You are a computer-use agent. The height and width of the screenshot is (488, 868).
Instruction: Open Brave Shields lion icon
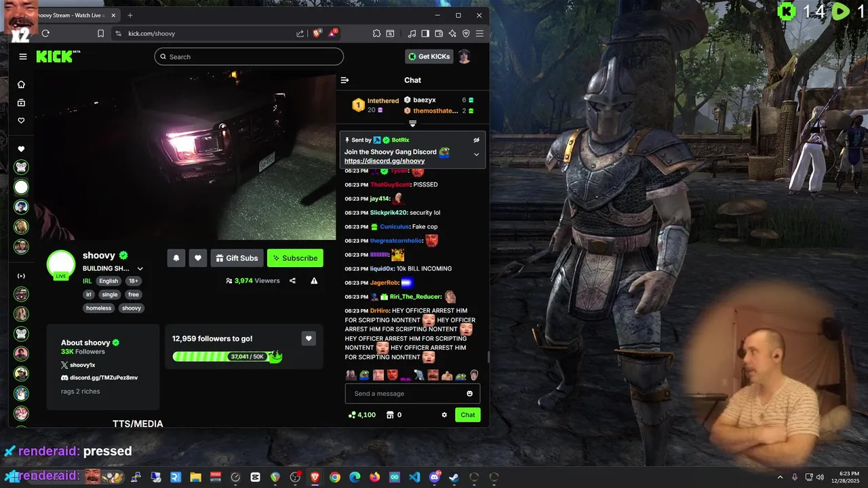coord(317,33)
